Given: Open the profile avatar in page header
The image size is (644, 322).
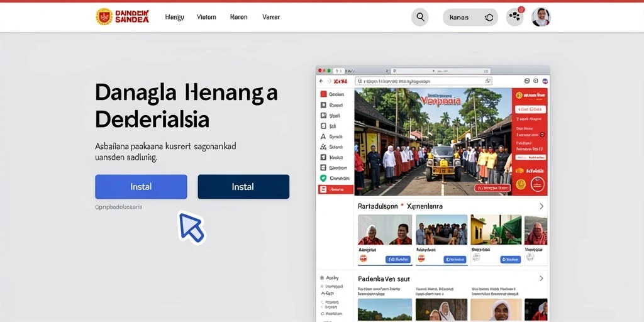Looking at the screenshot, I should click(x=540, y=17).
